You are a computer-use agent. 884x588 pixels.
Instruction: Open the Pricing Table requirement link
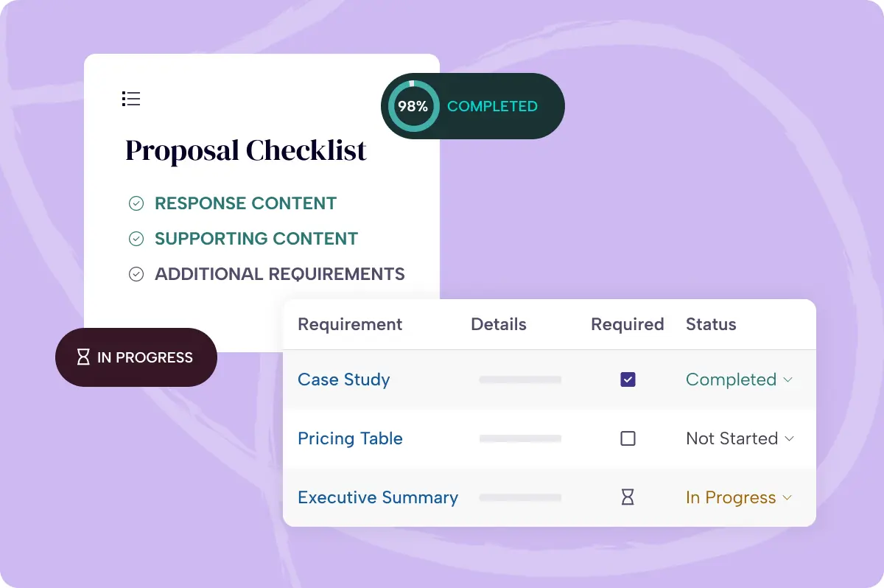(350, 438)
